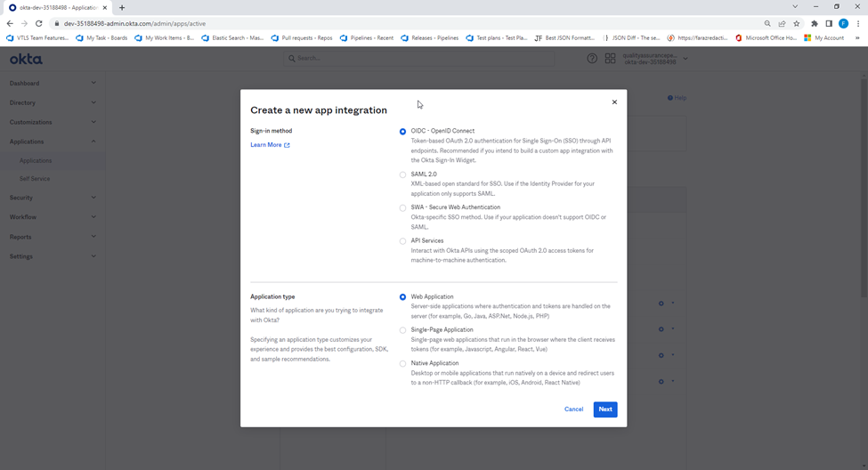This screenshot has width=868, height=470.
Task: Expand the Dashboard sidebar section
Action: [x=53, y=83]
